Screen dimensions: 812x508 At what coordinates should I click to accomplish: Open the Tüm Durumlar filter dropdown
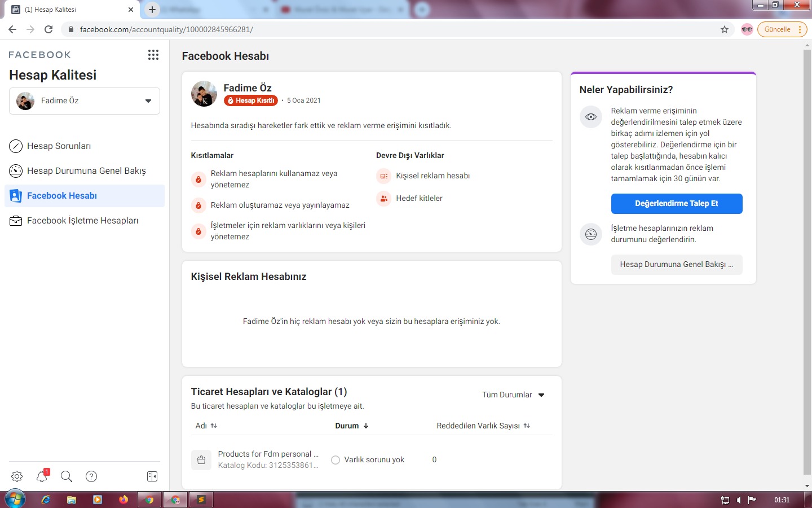click(513, 395)
